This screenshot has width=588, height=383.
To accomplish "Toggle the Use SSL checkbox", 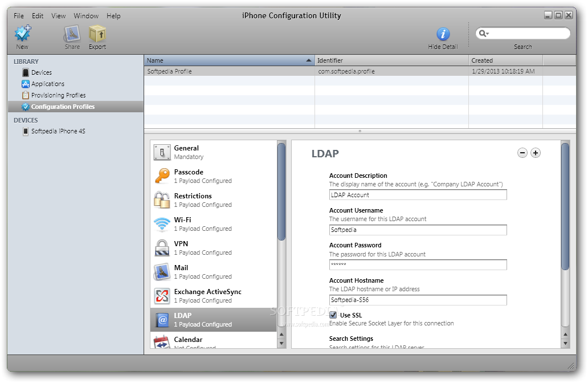I will point(333,315).
